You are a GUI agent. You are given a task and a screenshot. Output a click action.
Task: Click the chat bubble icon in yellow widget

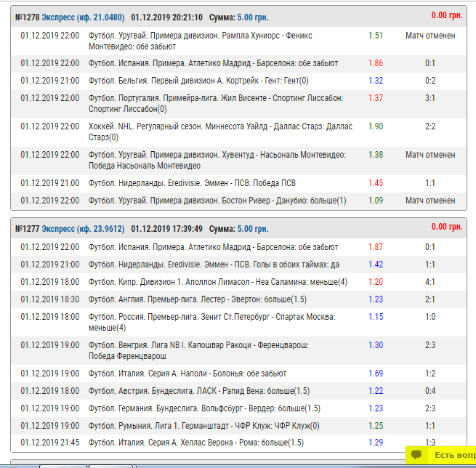click(416, 455)
